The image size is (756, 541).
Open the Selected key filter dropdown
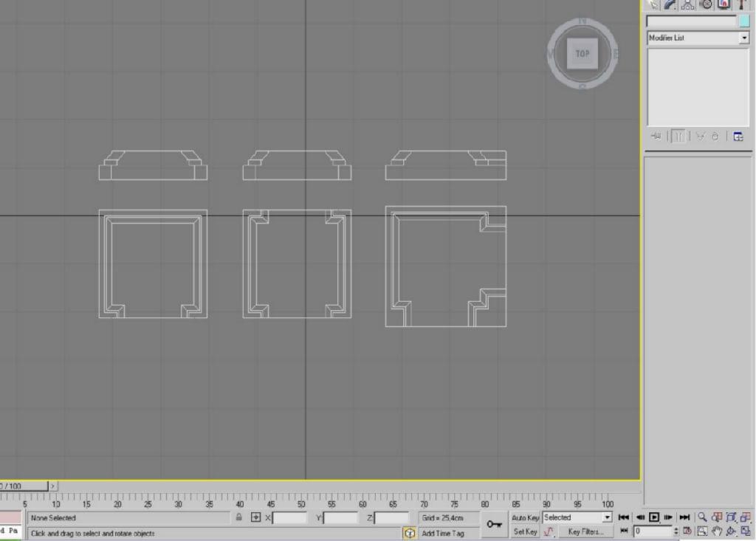click(607, 517)
